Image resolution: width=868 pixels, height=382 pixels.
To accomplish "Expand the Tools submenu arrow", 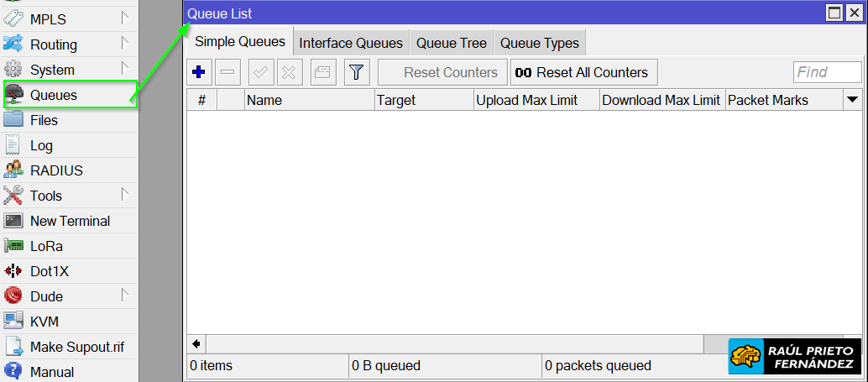I will point(124,194).
